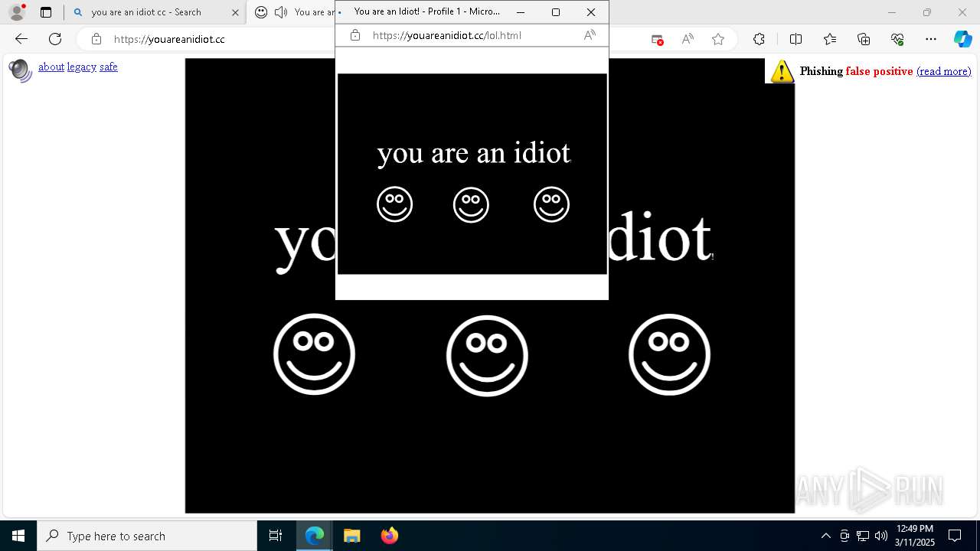Click 'you are an idiot' text in popup

474,153
